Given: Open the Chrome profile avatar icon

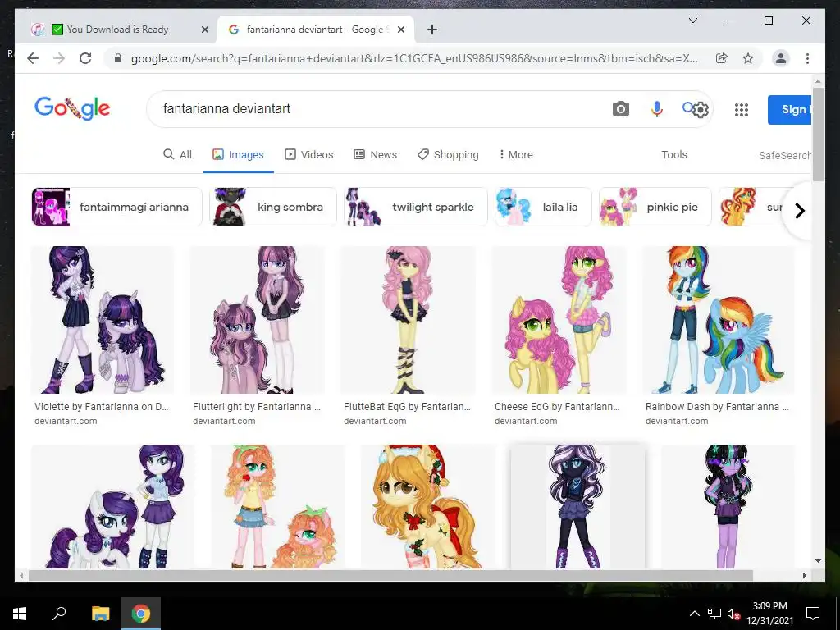Looking at the screenshot, I should (781, 58).
